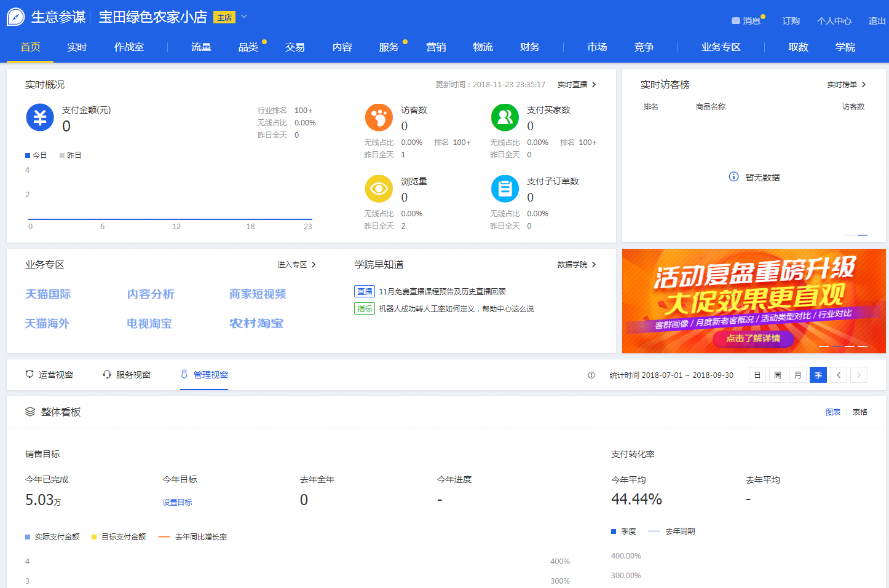Open the 作战室 nav tab
This screenshot has width=889, height=588.
[129, 47]
